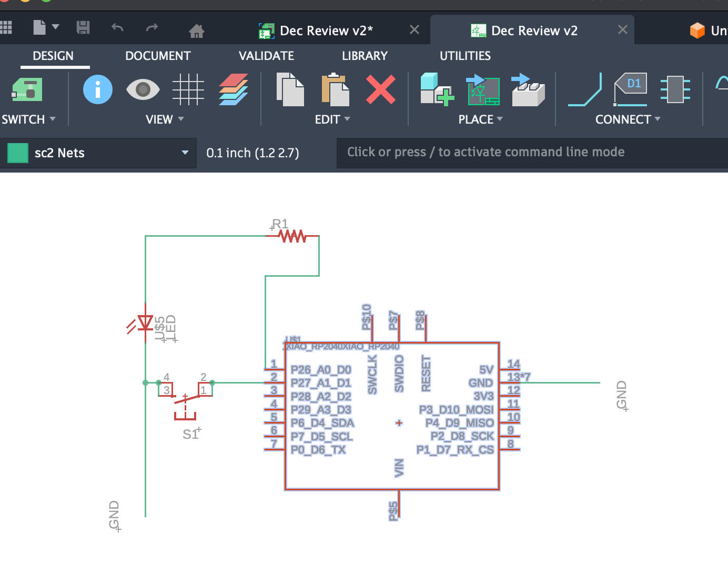728x584 pixels.
Task: Open the layer settings stack icon
Action: [234, 89]
